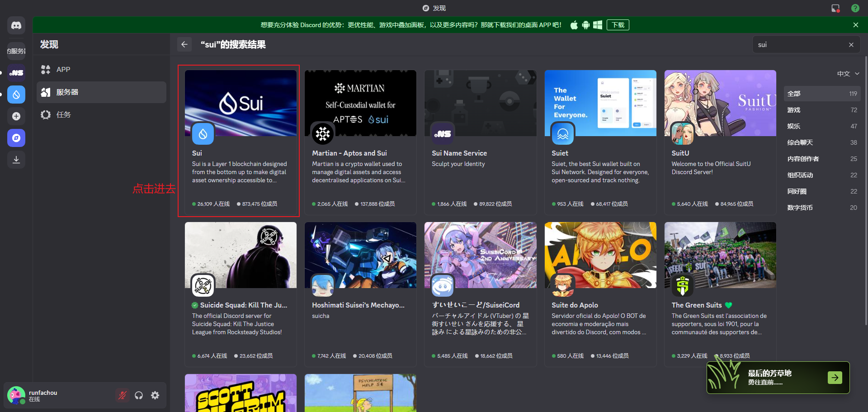868x412 pixels.
Task: Open Martian - Aptos and Sui title
Action: 349,153
